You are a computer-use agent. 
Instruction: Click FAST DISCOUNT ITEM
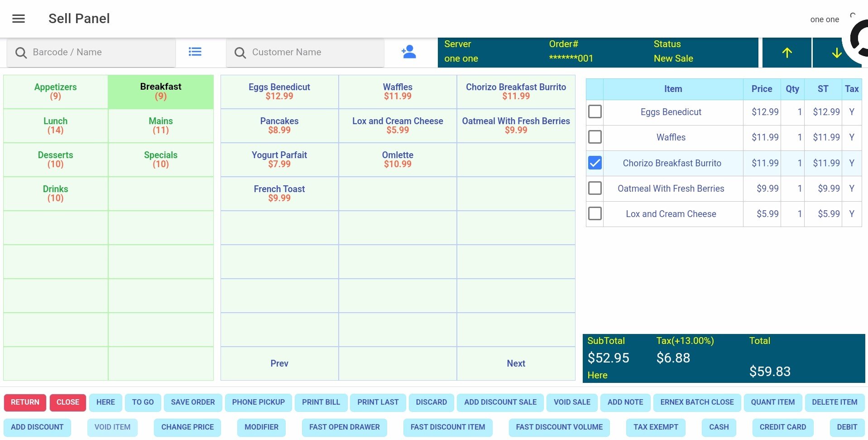coord(448,427)
